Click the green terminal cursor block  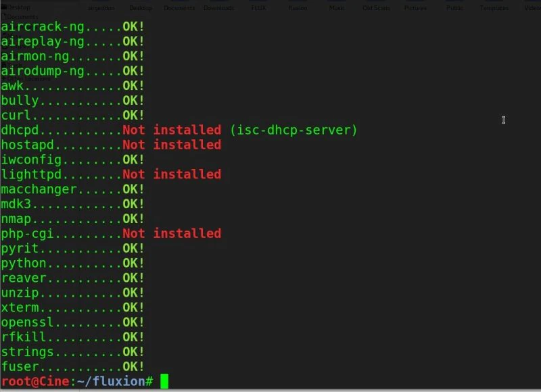pyautogui.click(x=164, y=381)
